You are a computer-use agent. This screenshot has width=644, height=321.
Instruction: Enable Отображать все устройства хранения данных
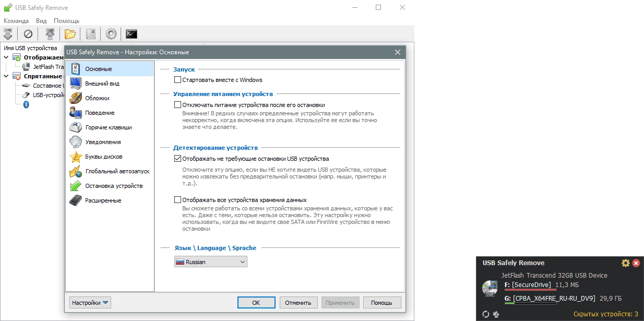click(x=177, y=200)
